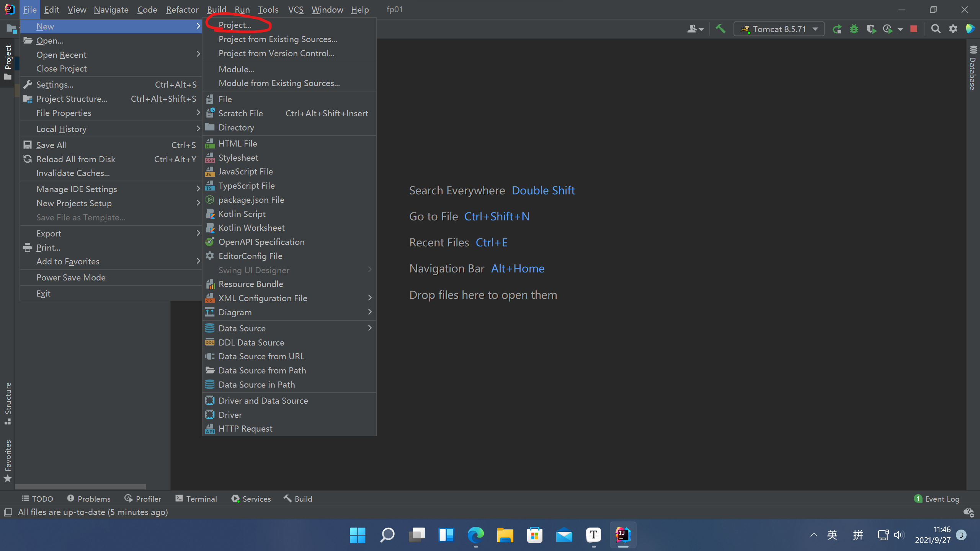Choose Project from Version Control...
The image size is (980, 551).
point(289,53)
